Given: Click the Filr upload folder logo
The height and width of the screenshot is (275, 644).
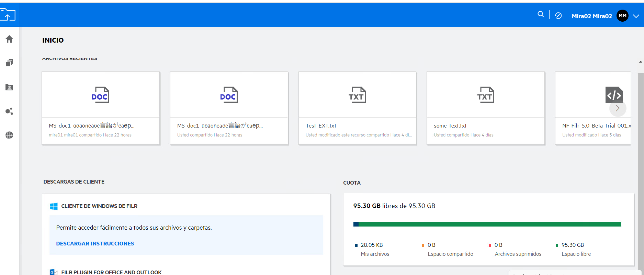Looking at the screenshot, I should point(8,15).
